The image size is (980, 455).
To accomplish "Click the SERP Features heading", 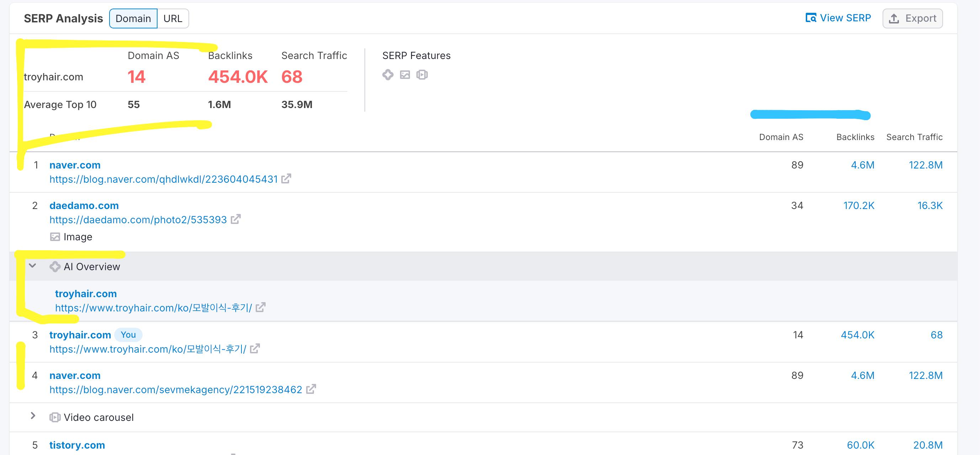I will (416, 55).
